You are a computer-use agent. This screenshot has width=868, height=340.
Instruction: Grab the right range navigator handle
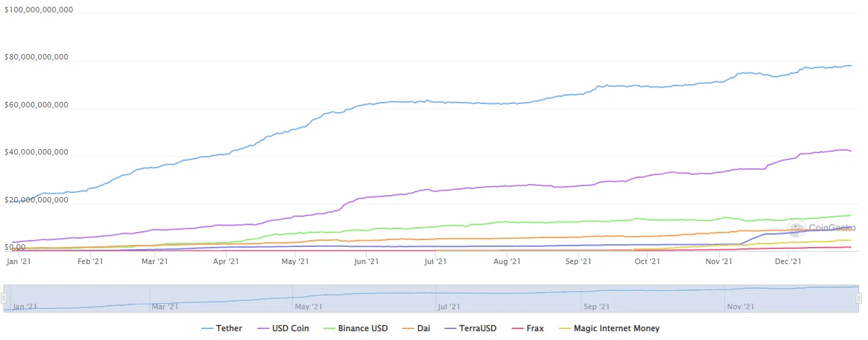pyautogui.click(x=859, y=299)
